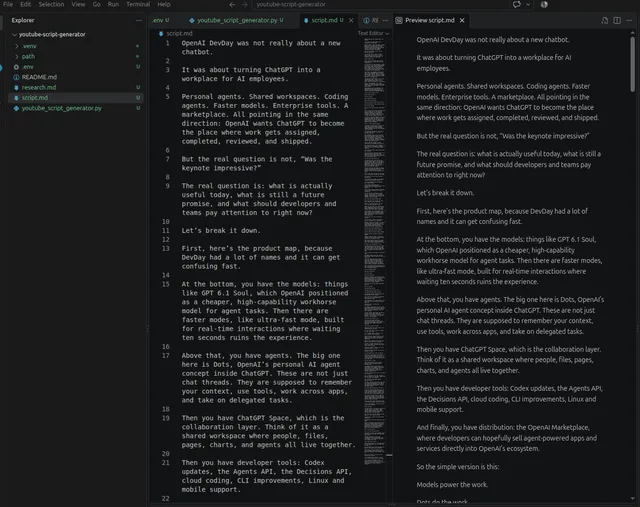Open the Run menu

point(113,4)
